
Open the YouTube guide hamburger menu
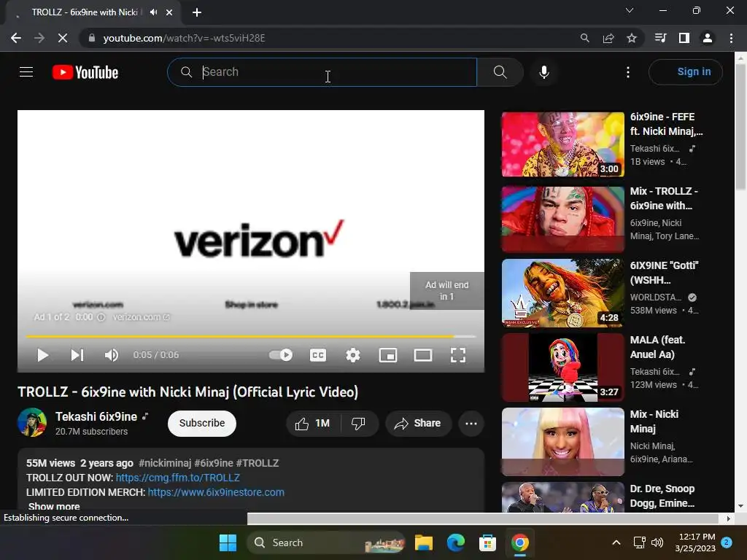(x=26, y=72)
